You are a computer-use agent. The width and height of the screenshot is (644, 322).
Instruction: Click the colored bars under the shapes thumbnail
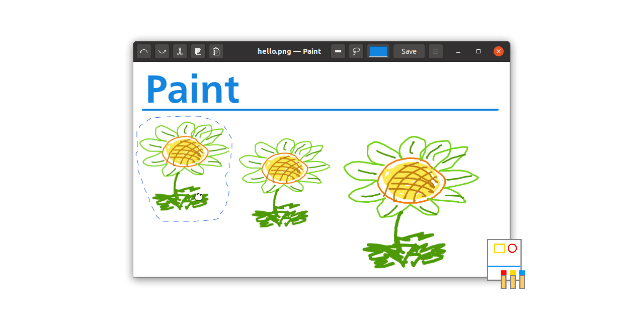[512, 280]
